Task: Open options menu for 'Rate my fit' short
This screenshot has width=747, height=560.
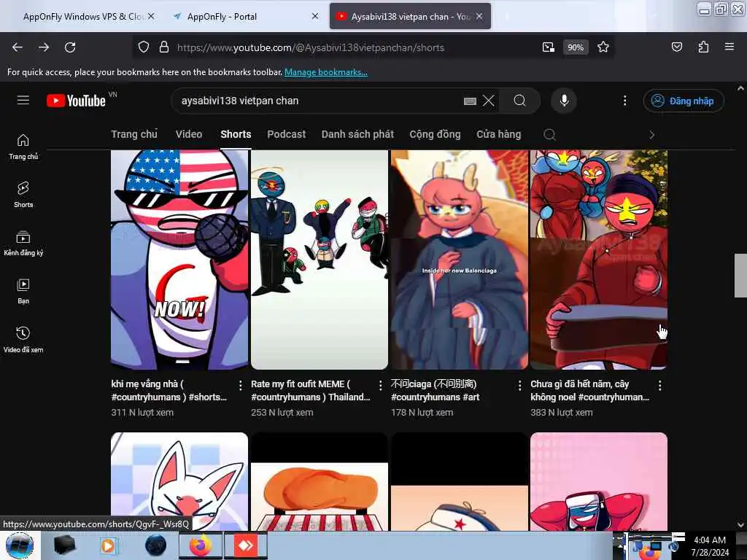Action: [x=380, y=385]
